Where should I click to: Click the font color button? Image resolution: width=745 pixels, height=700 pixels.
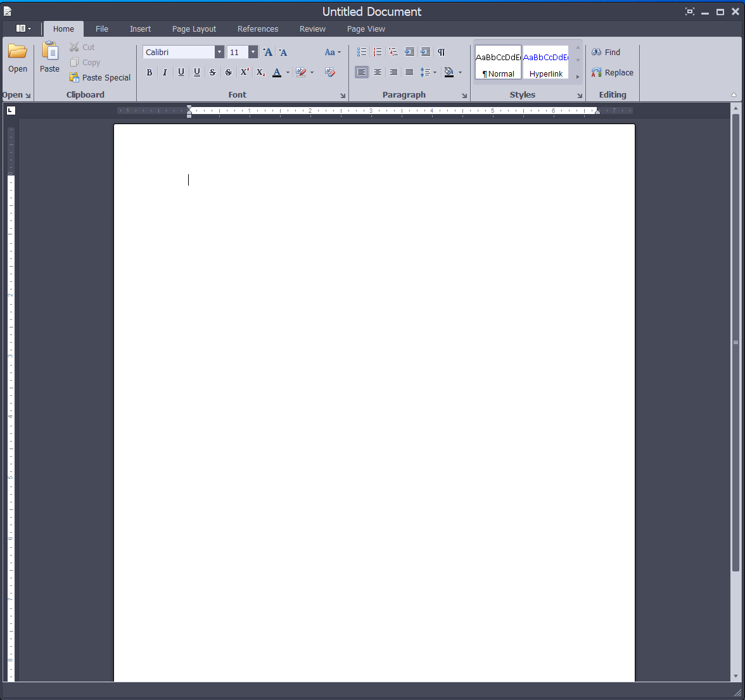(277, 72)
